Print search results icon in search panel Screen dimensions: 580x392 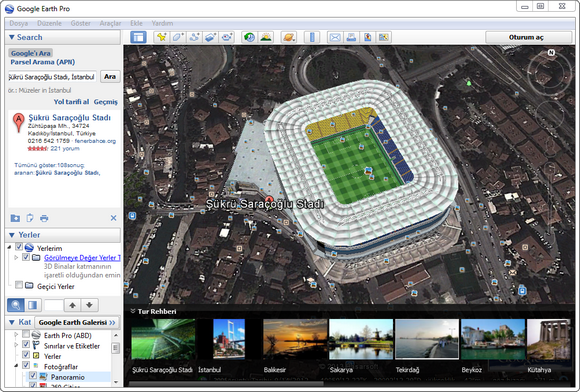(44, 218)
